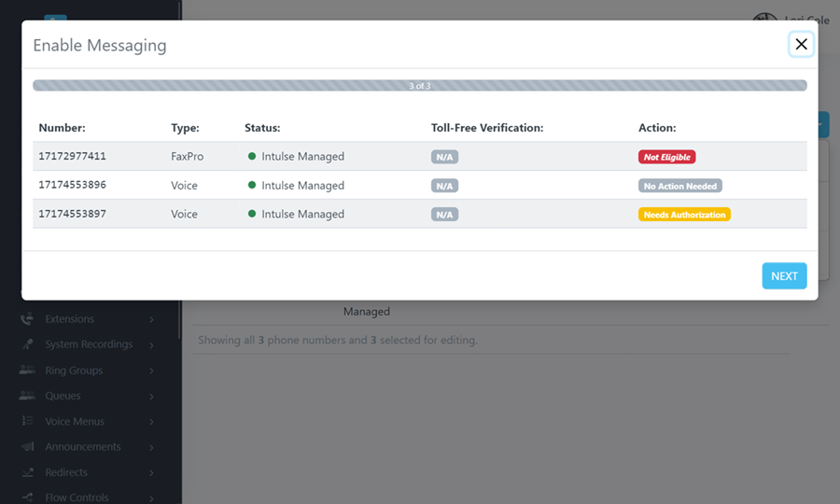Expand the Extensions chevron arrow
Screen dimensions: 840x504
pyautogui.click(x=151, y=319)
